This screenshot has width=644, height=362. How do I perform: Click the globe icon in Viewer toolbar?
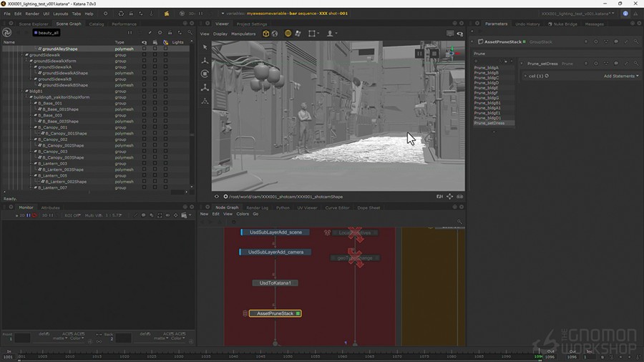click(275, 34)
